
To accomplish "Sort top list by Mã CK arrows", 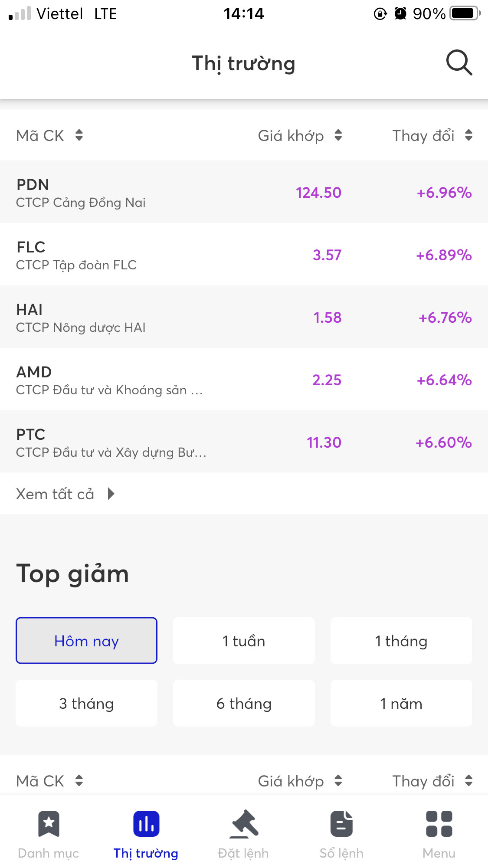I will point(79,135).
